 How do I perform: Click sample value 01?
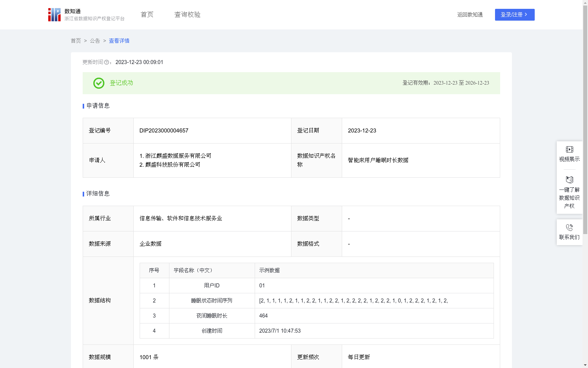[x=262, y=286]
